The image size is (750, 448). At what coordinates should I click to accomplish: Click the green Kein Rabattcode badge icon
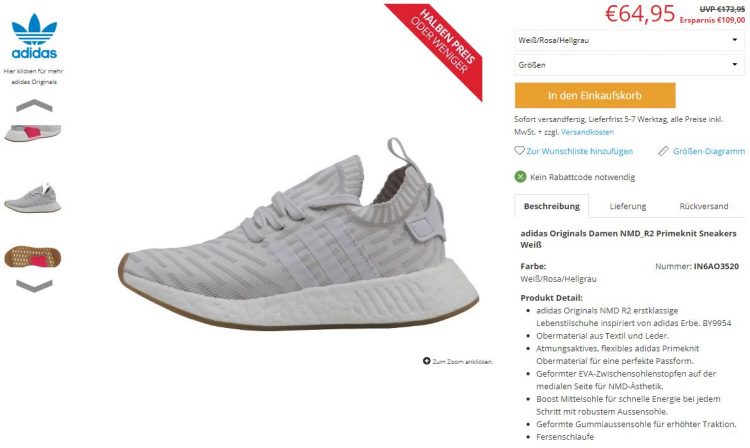520,177
